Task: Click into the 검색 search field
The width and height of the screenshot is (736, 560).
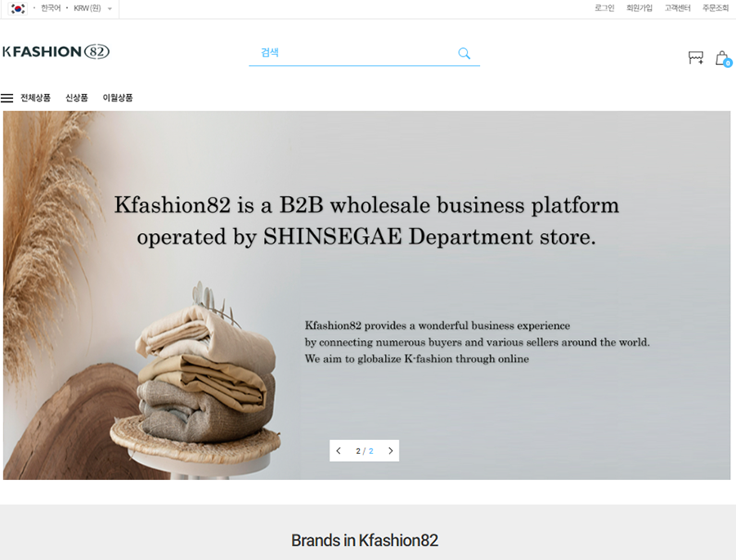Action: point(352,53)
